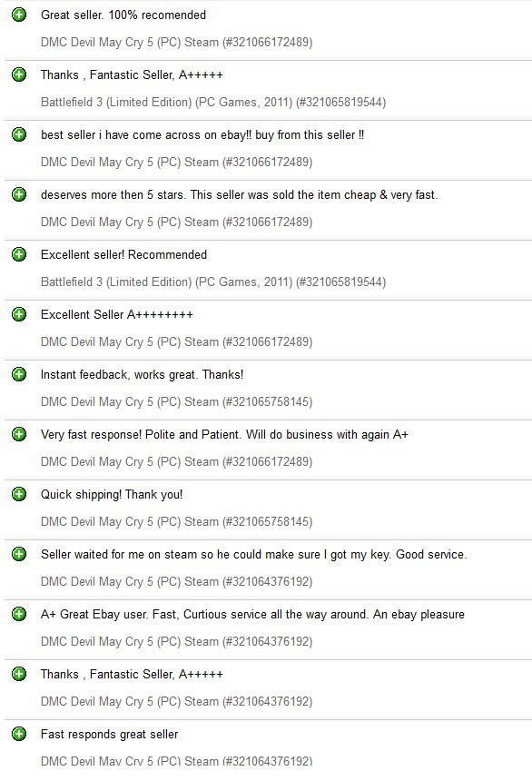
Task: Open item link under 'Quick shipping! Thank you!'
Action: click(x=176, y=521)
